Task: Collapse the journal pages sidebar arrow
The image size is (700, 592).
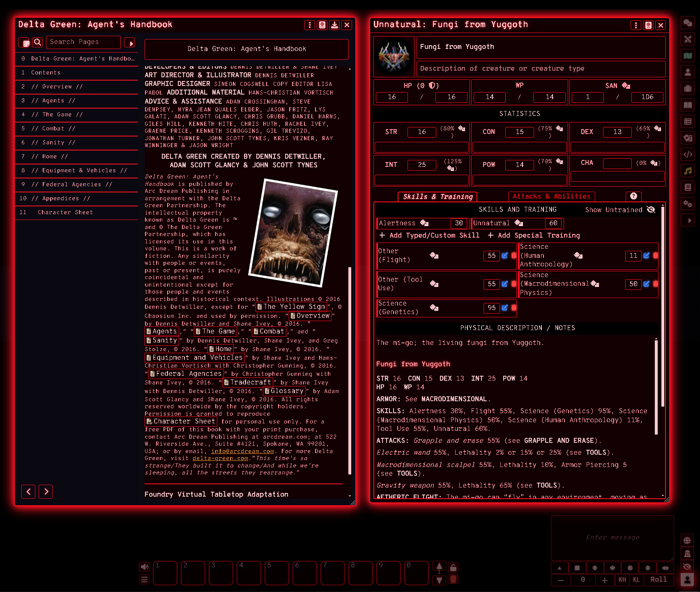Action: (129, 43)
